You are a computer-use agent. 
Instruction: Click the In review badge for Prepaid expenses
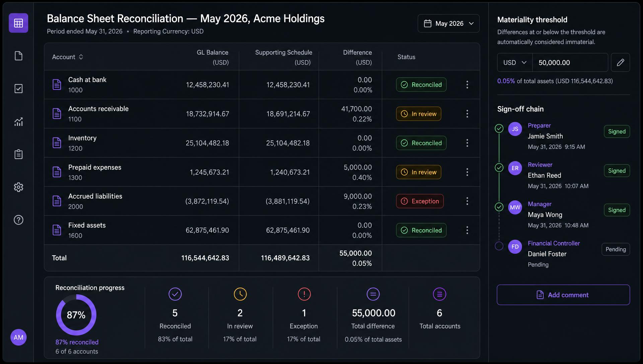pyautogui.click(x=419, y=172)
